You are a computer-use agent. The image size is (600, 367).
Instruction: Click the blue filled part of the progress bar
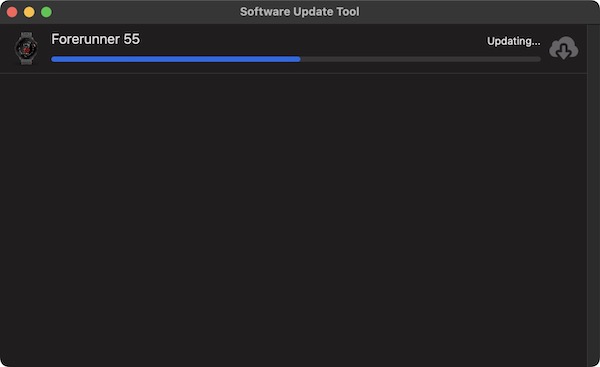pyautogui.click(x=176, y=59)
